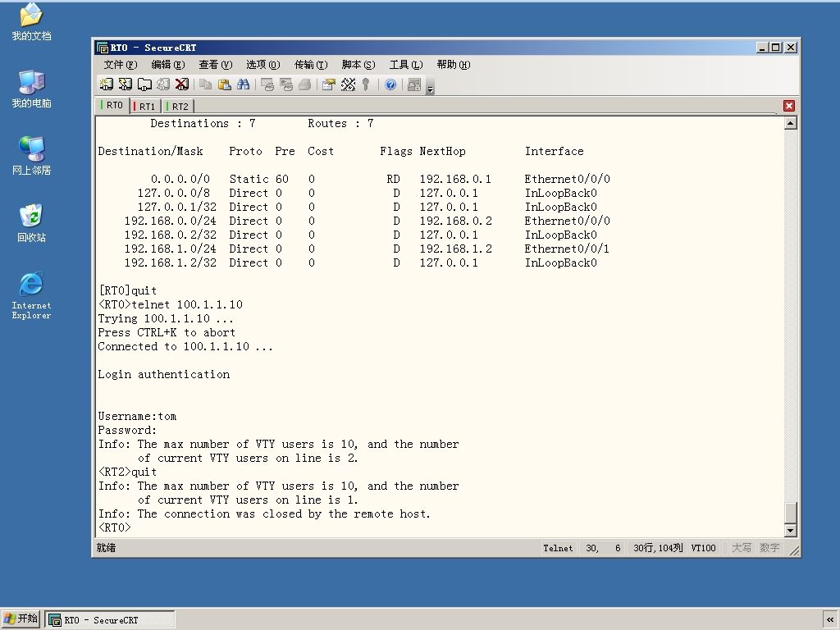
Task: Click the Disconnect icon with red X
Action: click(182, 84)
